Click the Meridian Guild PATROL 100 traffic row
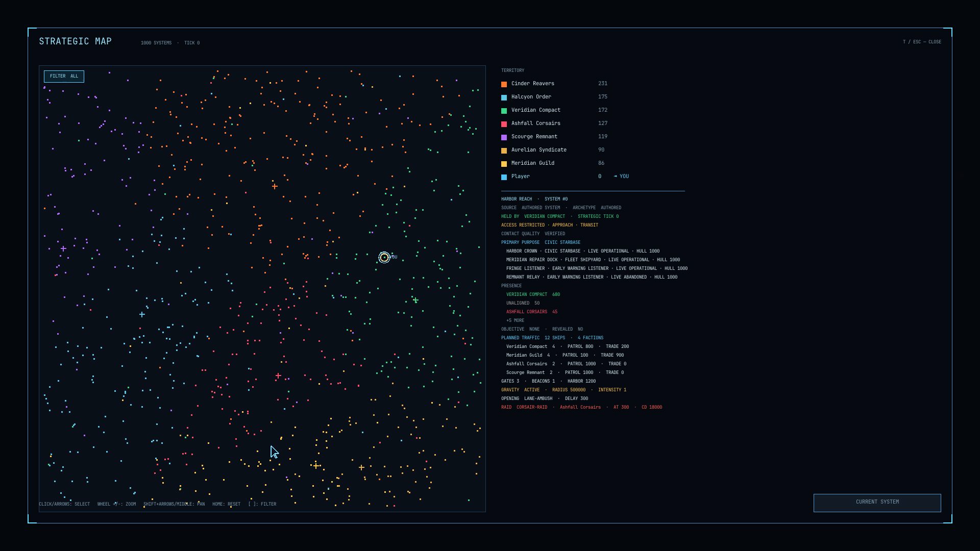Image resolution: width=980 pixels, height=551 pixels. tap(565, 355)
